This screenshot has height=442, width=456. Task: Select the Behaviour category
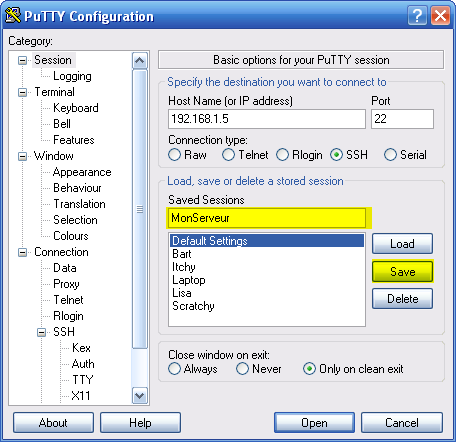click(x=77, y=188)
